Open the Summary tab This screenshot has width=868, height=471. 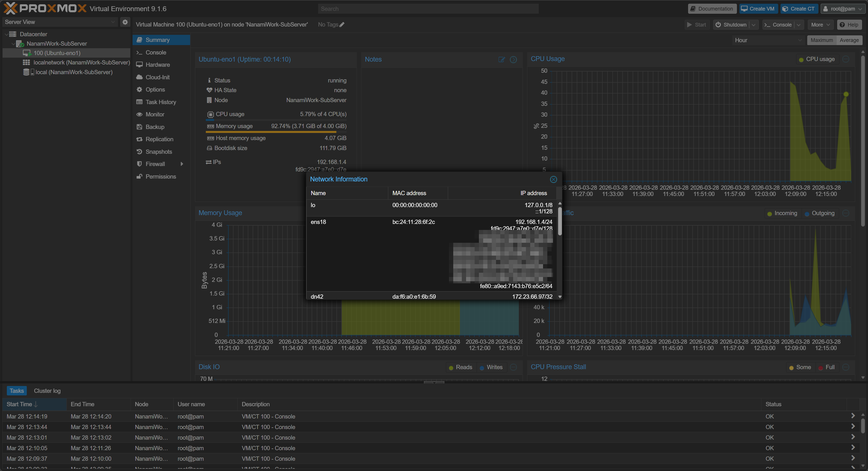pos(161,40)
